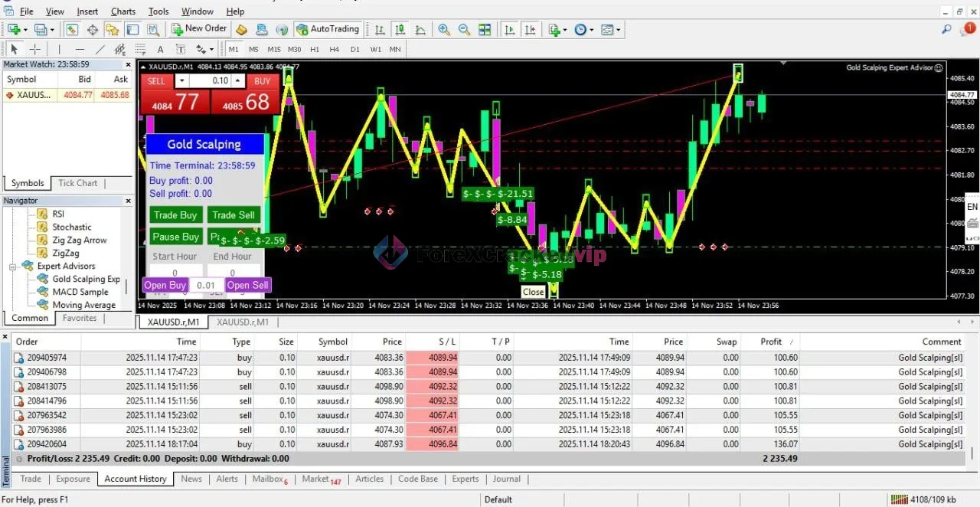The width and height of the screenshot is (980, 507).
Task: Switch to the Journal tab
Action: 506,479
